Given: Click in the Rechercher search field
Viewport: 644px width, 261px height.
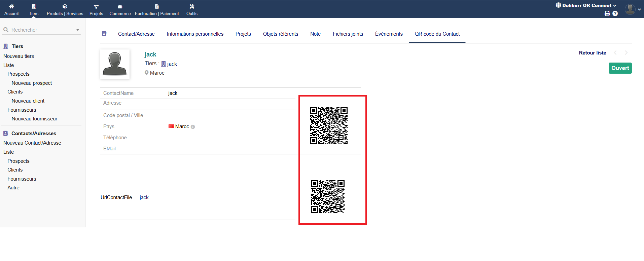Looking at the screenshot, I should [40, 30].
